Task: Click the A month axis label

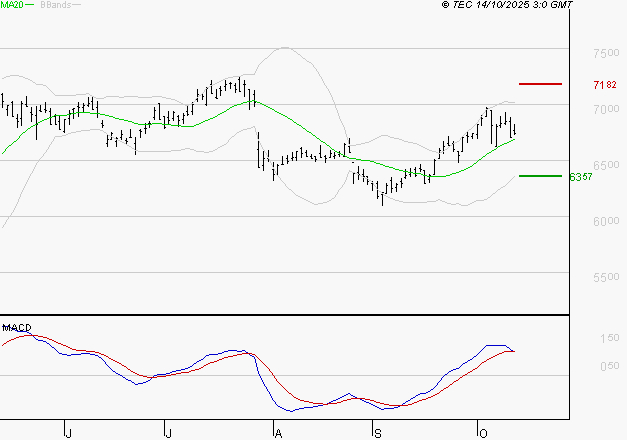Action: click(279, 434)
